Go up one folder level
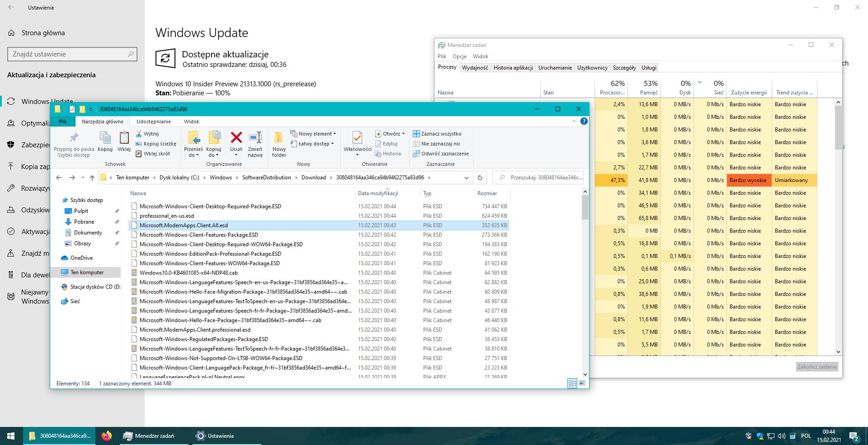868x445 pixels. point(92,178)
